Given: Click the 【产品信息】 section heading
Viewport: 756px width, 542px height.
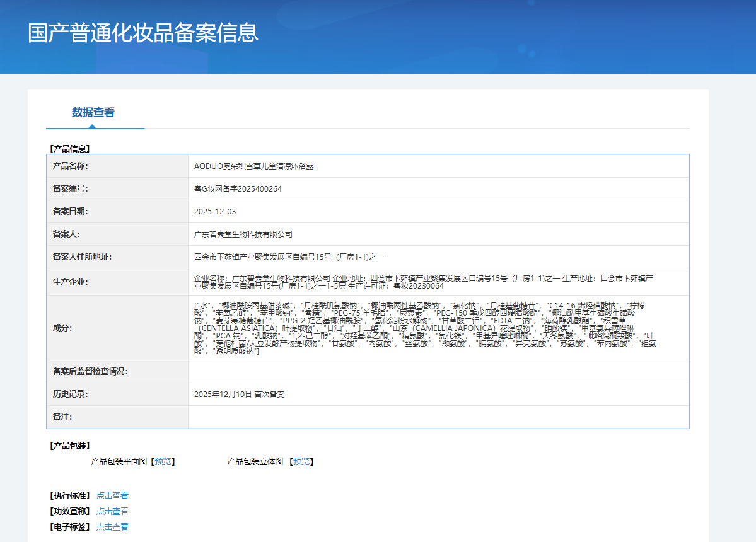Looking at the screenshot, I should pos(70,149).
